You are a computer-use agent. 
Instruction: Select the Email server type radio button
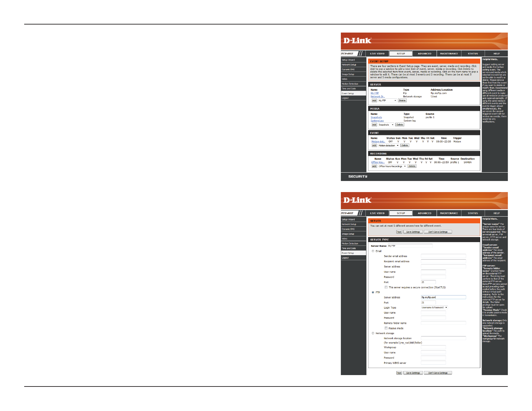pos(373,251)
